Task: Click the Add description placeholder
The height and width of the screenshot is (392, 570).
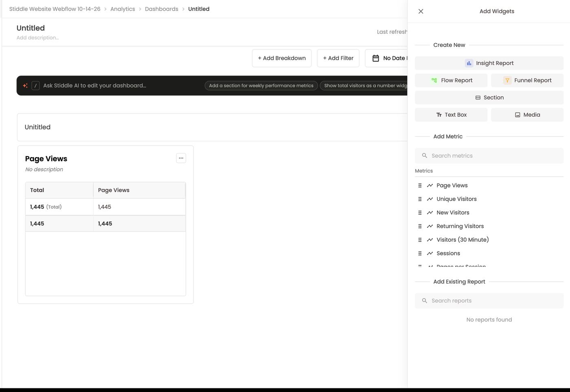Action: (37, 37)
